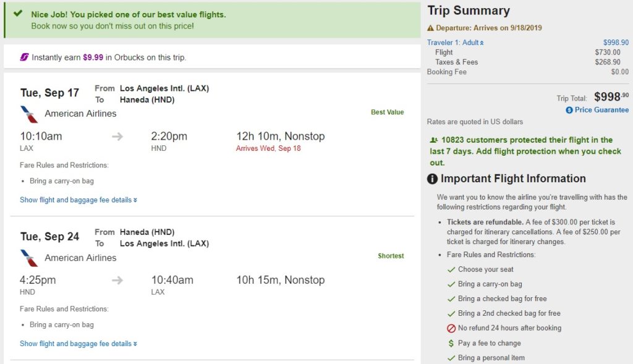Click the purple Orbucks logo icon
Image resolution: width=633 pixels, height=364 pixels.
(24, 57)
